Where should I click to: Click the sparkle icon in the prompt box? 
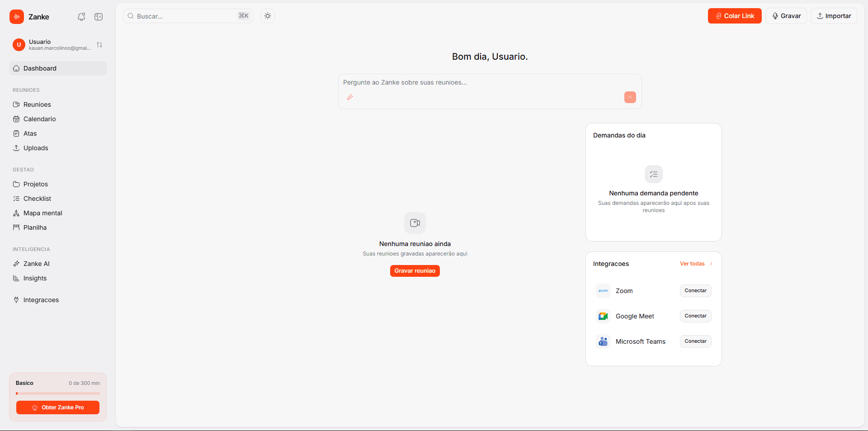click(x=349, y=97)
